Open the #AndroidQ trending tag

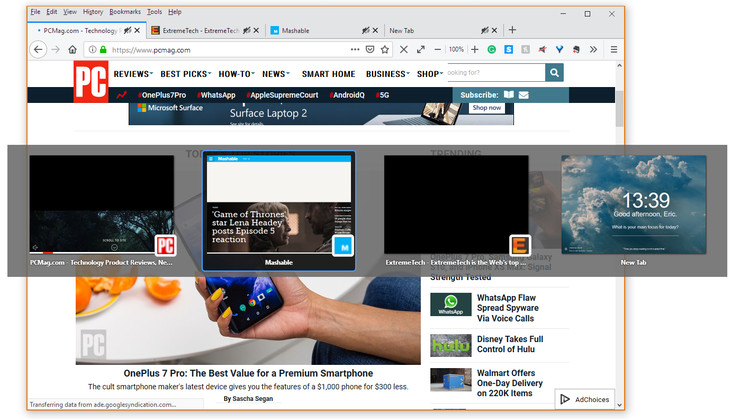(347, 95)
